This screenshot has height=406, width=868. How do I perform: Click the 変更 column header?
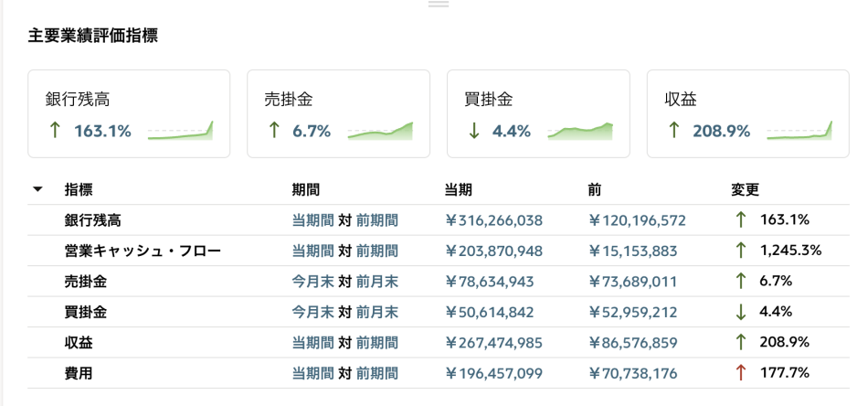pos(745,190)
